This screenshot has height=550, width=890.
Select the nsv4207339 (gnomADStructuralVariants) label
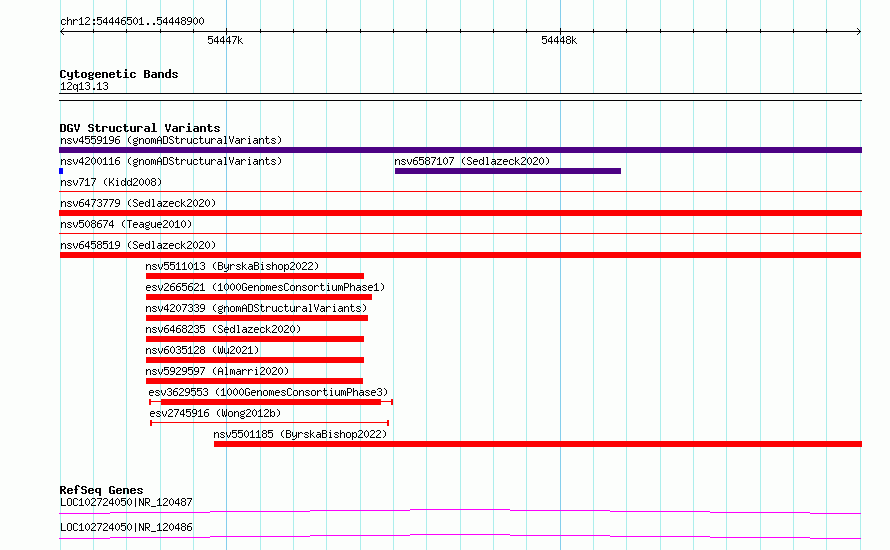tap(256, 308)
